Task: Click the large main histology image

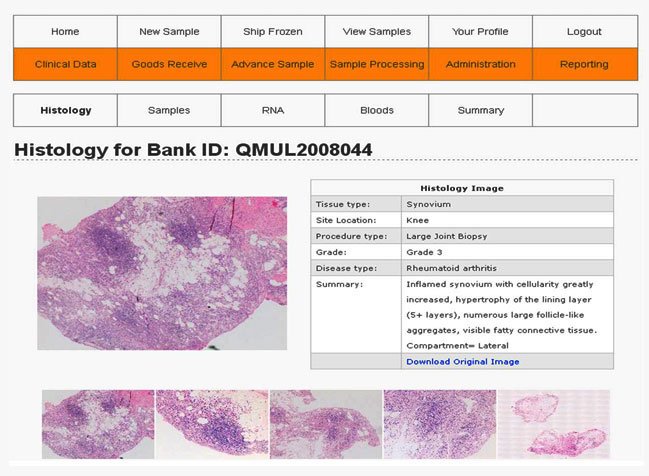Action: click(162, 272)
